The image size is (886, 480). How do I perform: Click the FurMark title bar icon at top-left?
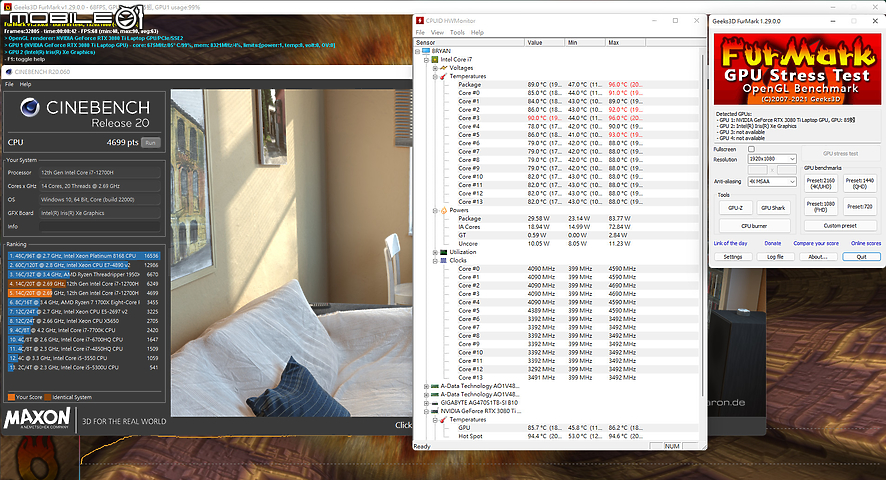[7, 7]
